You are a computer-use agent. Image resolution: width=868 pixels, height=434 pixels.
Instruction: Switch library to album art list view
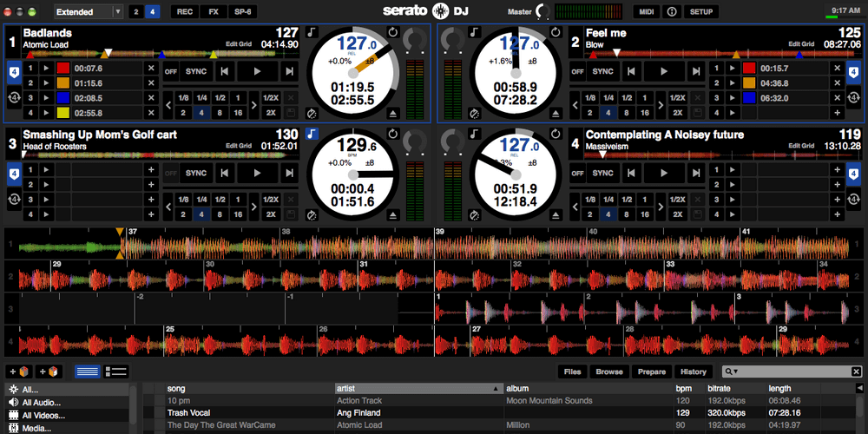click(x=116, y=372)
